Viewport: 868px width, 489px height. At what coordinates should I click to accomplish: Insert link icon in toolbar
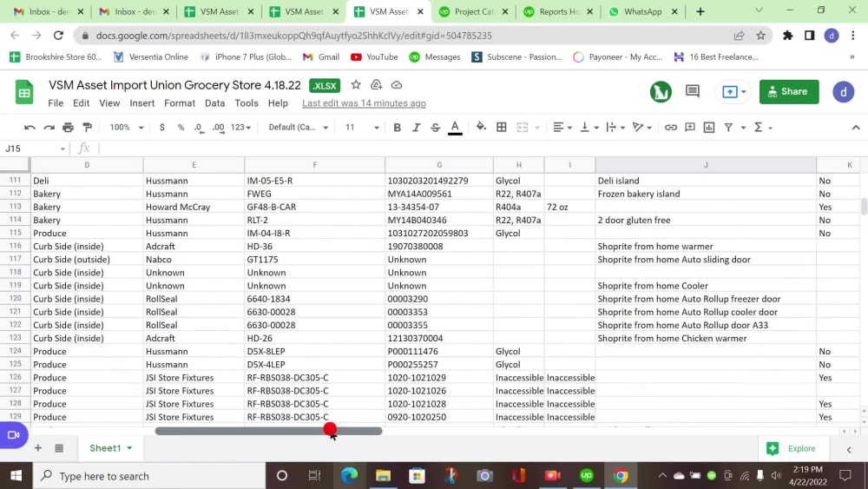point(670,128)
